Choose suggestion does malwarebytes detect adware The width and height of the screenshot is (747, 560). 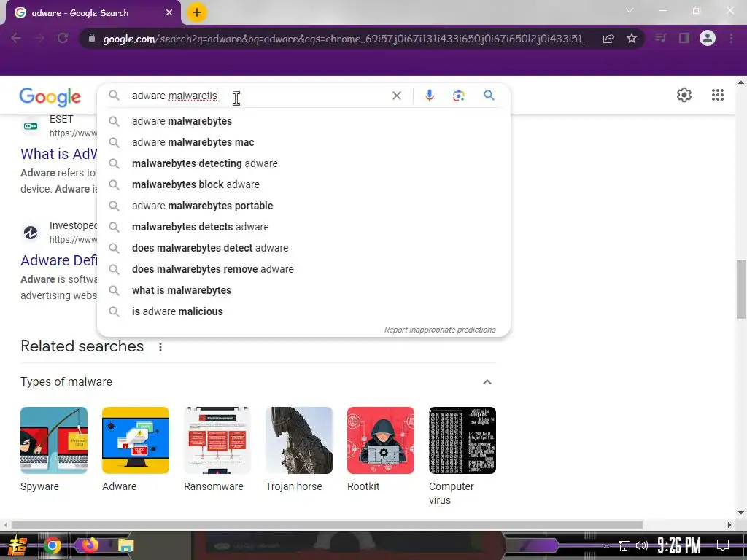(x=303, y=248)
